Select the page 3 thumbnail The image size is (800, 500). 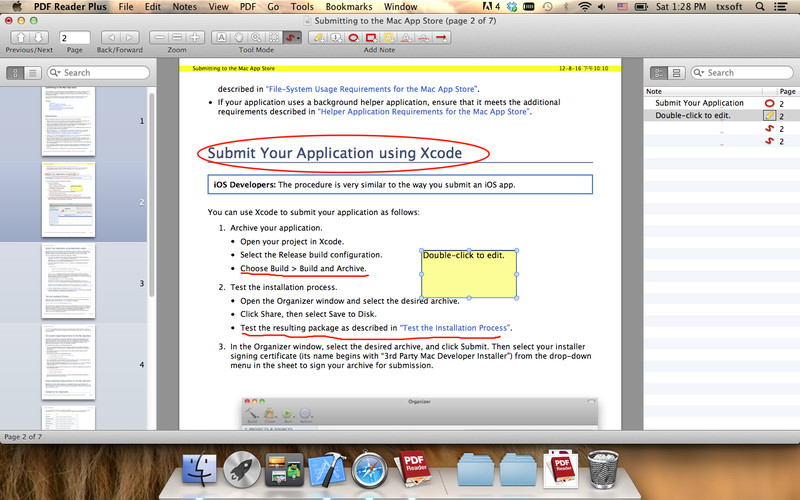coord(68,281)
